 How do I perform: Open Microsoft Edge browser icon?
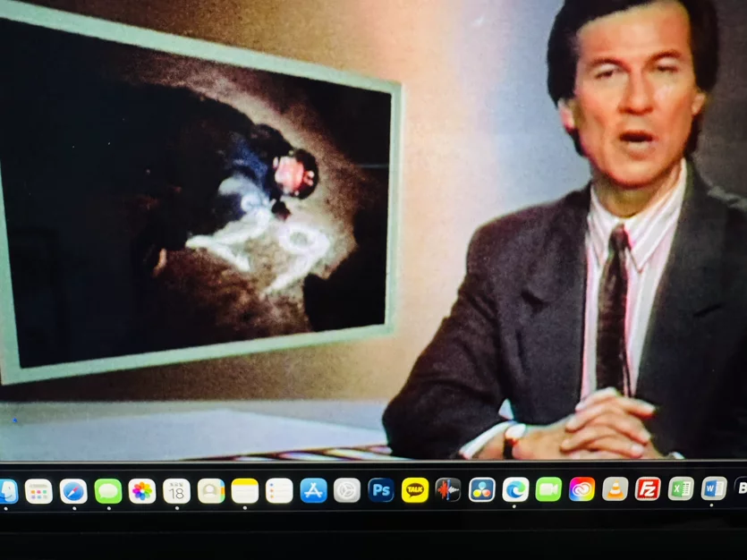point(515,489)
